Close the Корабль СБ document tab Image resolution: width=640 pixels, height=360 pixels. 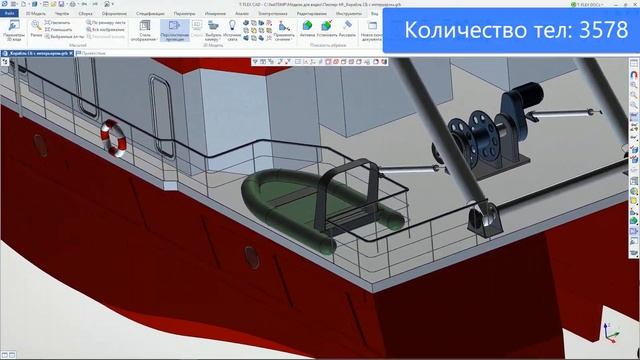[71, 53]
